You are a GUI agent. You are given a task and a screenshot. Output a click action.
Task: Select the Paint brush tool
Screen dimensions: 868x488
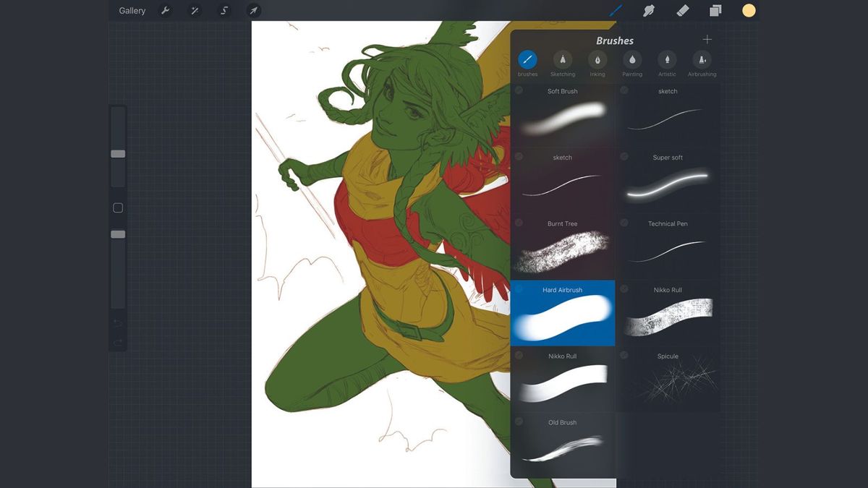616,10
